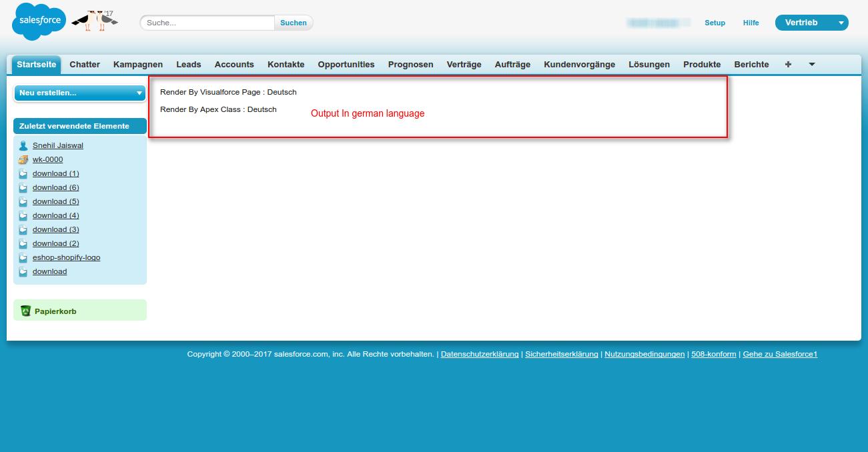Image resolution: width=868 pixels, height=452 pixels.
Task: Open the download (6) file link
Action: coord(56,187)
